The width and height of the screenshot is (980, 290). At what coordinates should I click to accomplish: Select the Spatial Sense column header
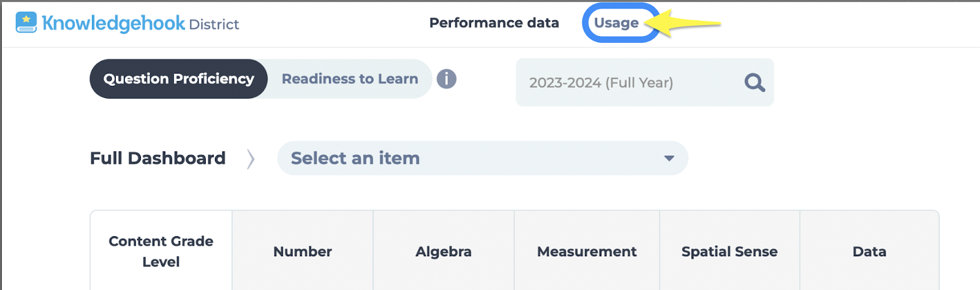pos(729,251)
